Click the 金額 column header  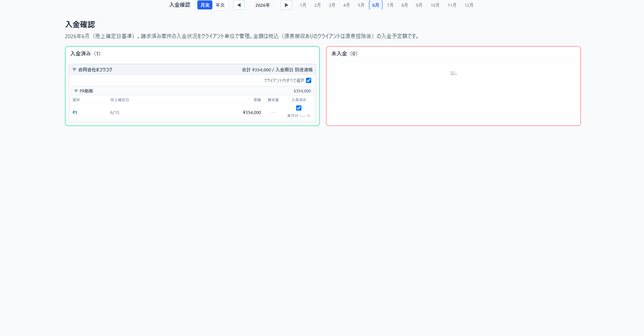pos(257,100)
